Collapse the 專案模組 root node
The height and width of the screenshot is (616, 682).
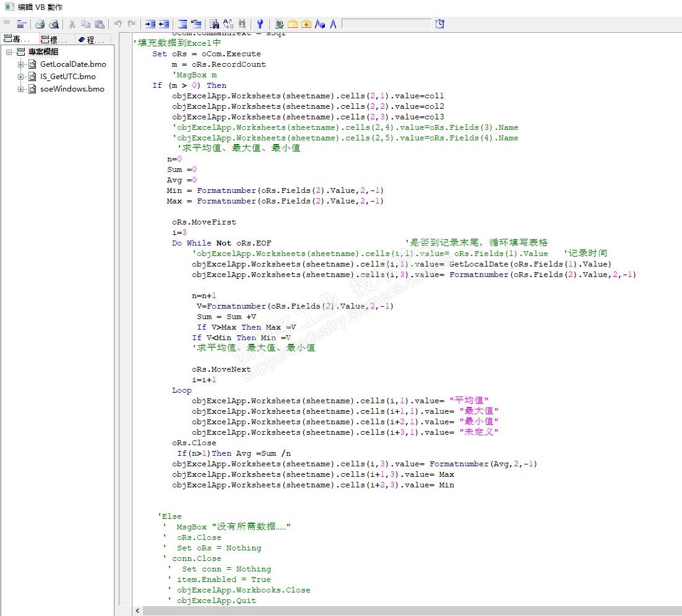(x=9, y=52)
